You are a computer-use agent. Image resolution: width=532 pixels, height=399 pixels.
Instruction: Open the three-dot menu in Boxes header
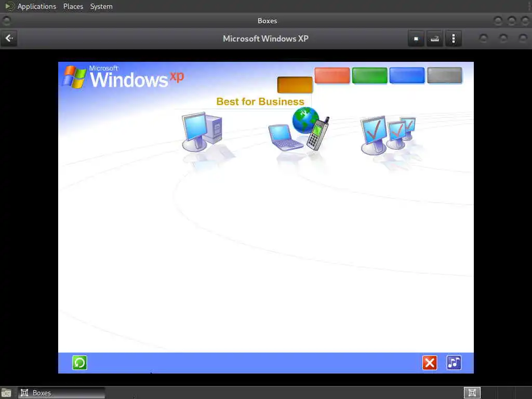tap(453, 38)
